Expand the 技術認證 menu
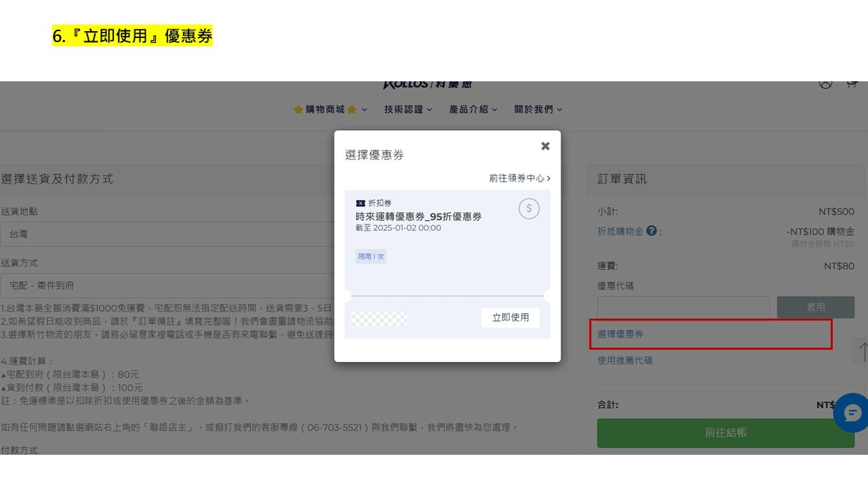The image size is (868, 488). [x=408, y=109]
